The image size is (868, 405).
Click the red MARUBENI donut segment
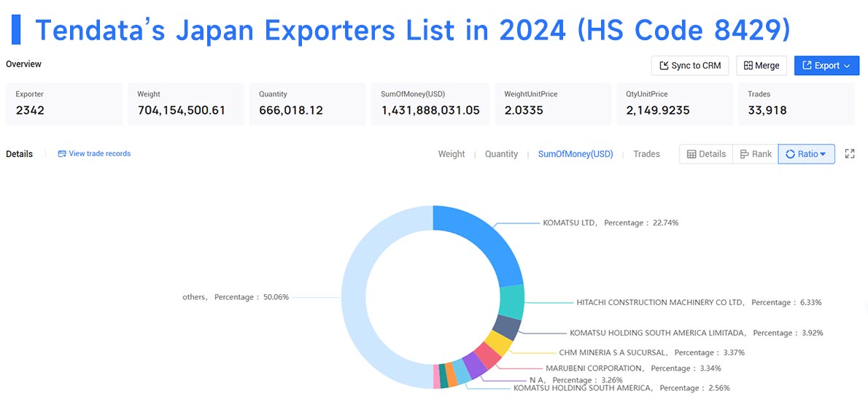487,356
